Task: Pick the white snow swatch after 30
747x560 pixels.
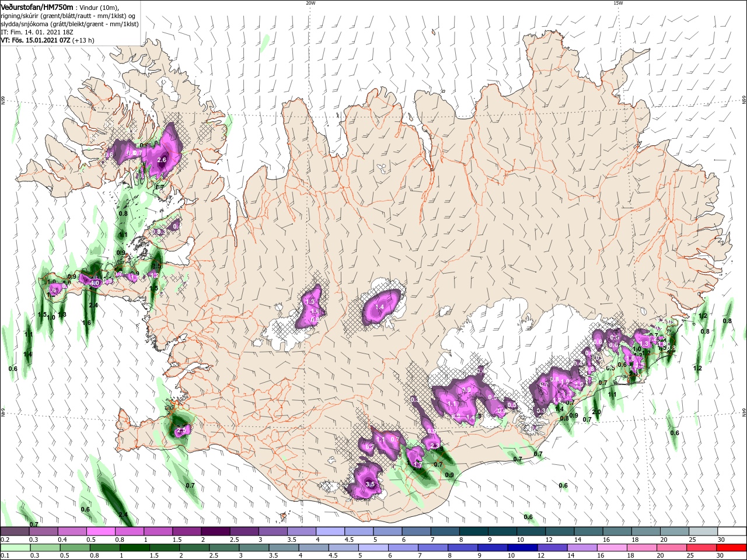Action: 732,531
